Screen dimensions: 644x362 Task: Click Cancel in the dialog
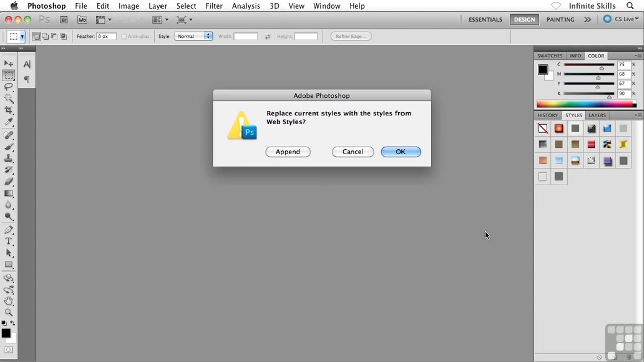353,152
